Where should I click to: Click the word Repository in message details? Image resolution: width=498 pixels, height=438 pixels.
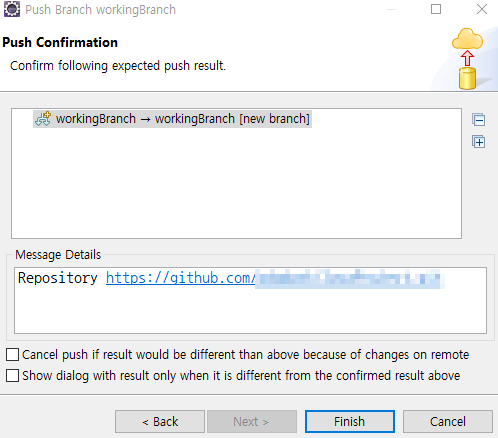pos(57,278)
